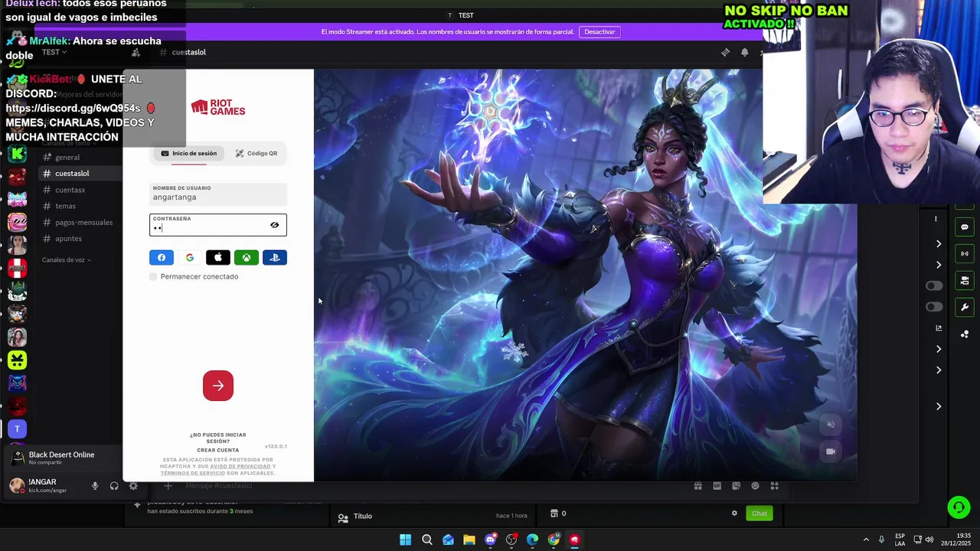Sign in with Apple

coord(218,258)
